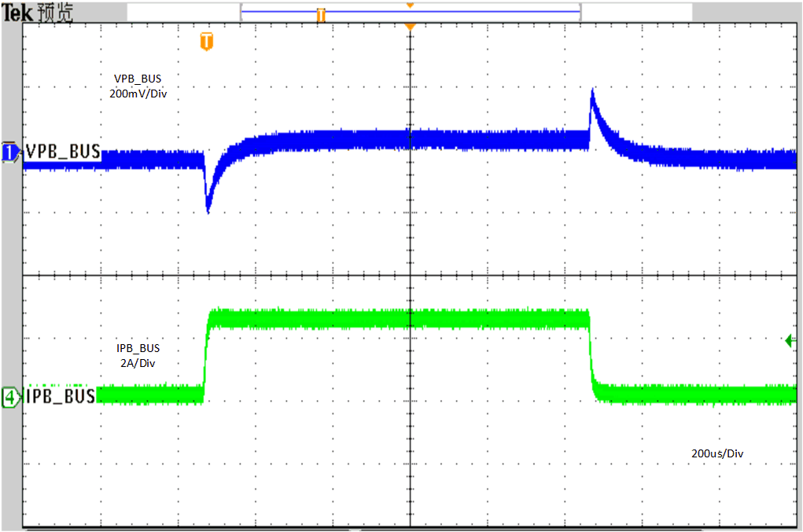Screen dimensions: 803x532
Task: Click the orange horizontal reference triangle atop the graticule
Action: [409, 28]
